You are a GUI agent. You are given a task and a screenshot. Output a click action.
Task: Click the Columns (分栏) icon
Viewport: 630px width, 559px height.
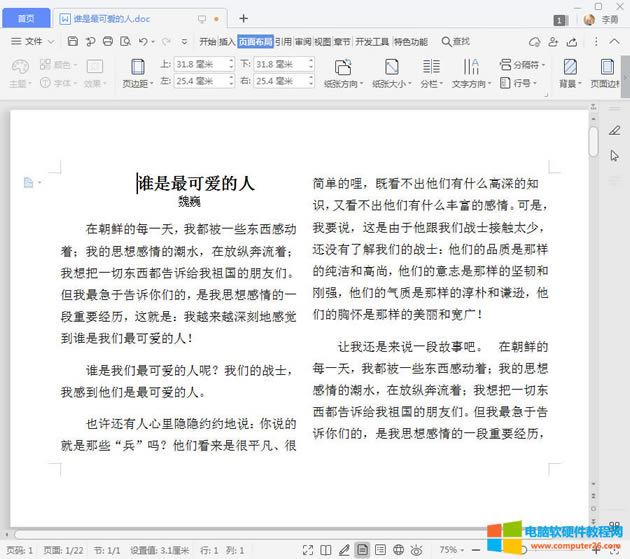430,67
